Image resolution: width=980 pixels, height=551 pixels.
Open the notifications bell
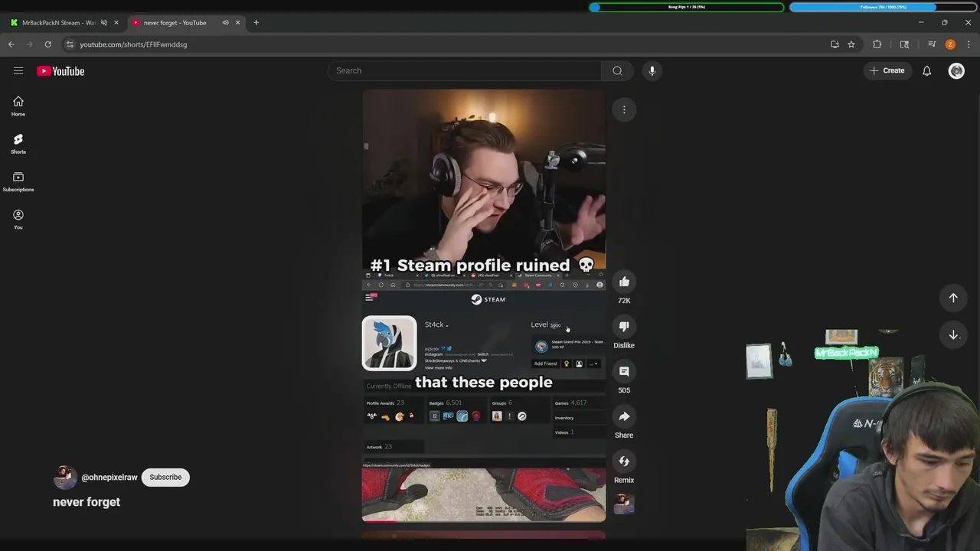(926, 70)
